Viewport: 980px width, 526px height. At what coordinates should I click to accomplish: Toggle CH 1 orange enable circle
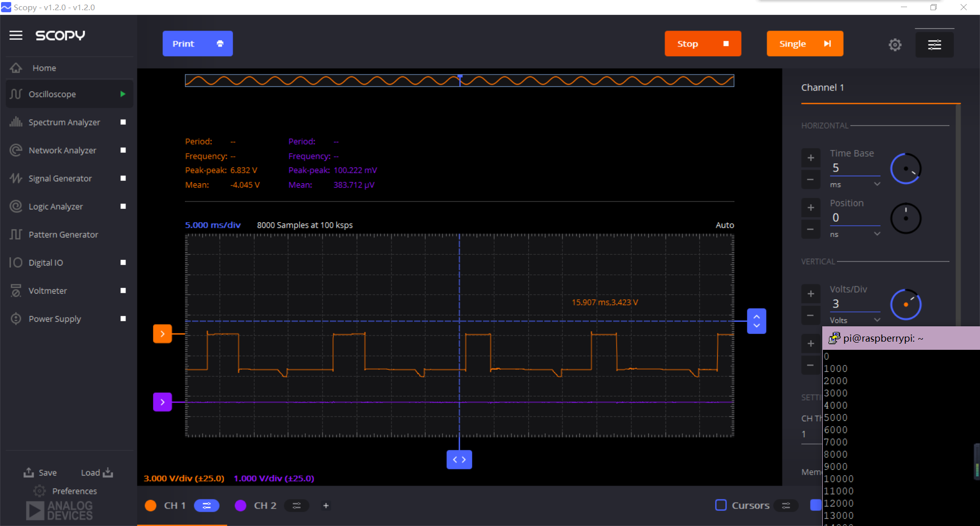pos(151,506)
